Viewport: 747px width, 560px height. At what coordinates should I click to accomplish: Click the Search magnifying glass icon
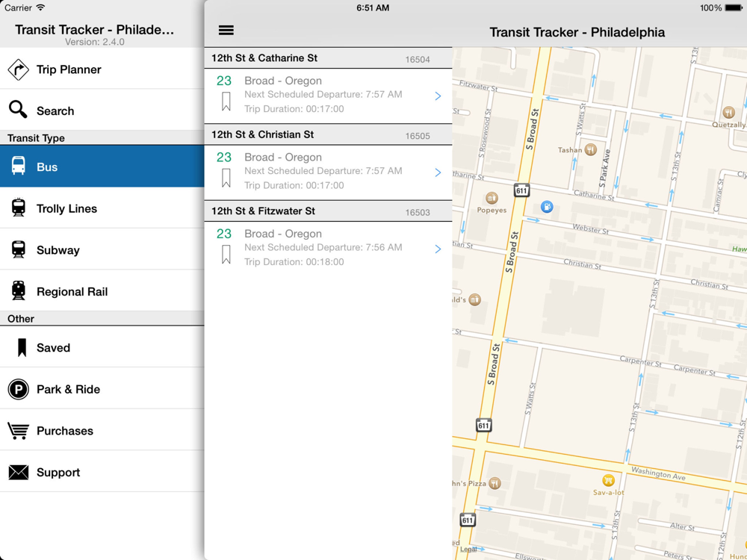click(18, 110)
